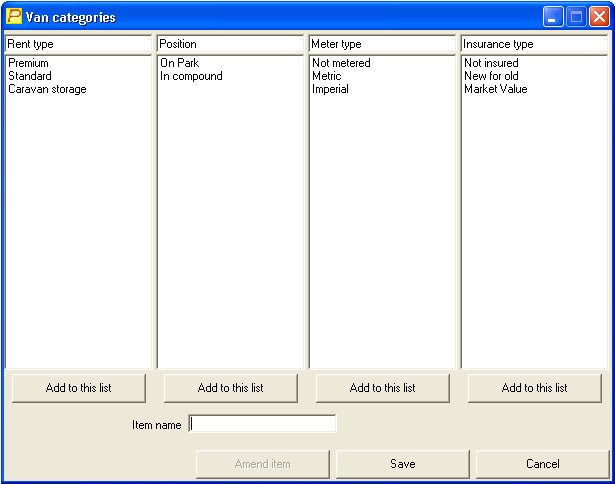
Task: Add to this list under Meter type
Action: [382, 388]
